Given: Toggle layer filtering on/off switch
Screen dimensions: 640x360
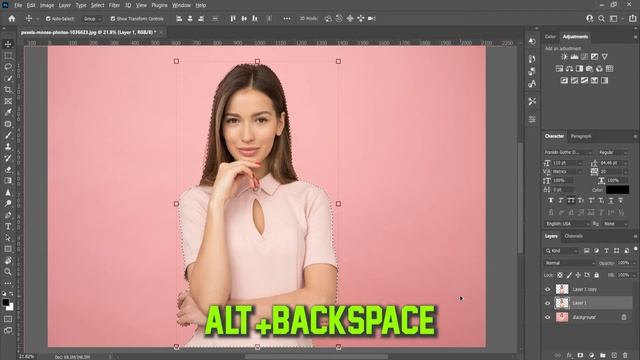Looking at the screenshot, I should (x=636, y=249).
